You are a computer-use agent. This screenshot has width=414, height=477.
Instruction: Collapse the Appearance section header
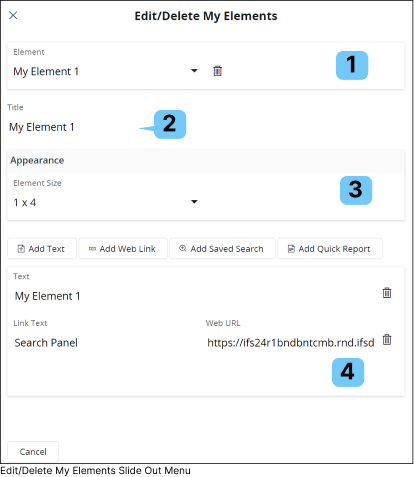click(x=206, y=161)
